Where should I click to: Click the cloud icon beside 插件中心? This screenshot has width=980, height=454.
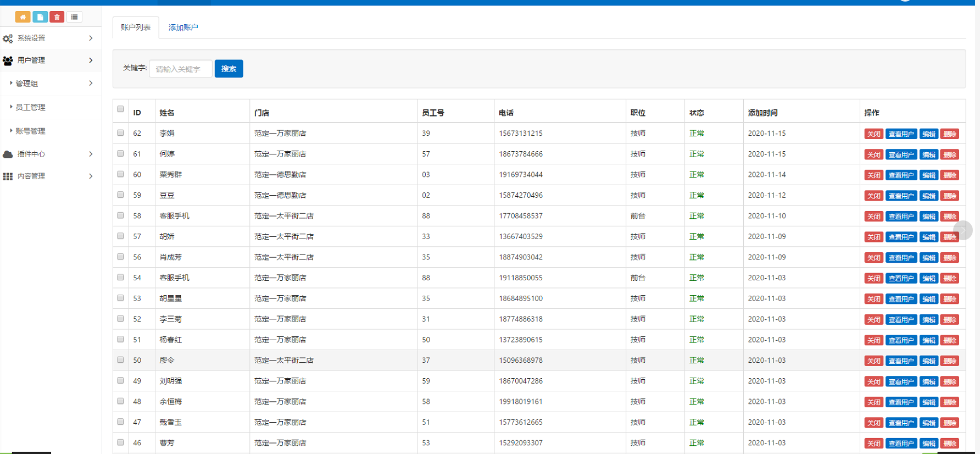click(8, 154)
